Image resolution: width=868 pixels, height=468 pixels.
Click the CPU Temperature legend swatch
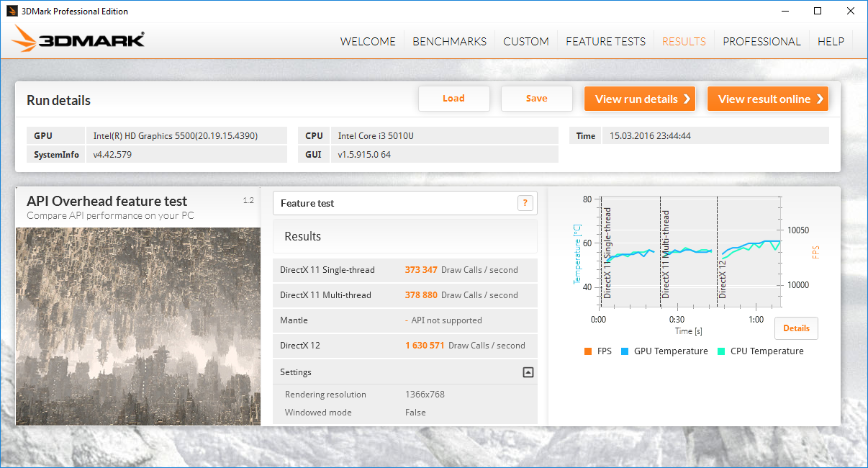coord(720,351)
